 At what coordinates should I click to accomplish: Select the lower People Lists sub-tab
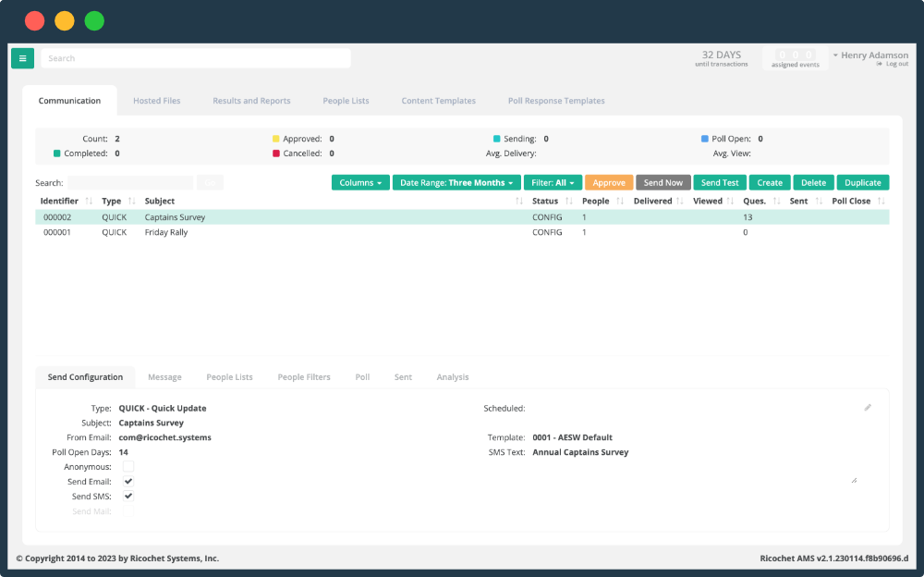tap(229, 377)
